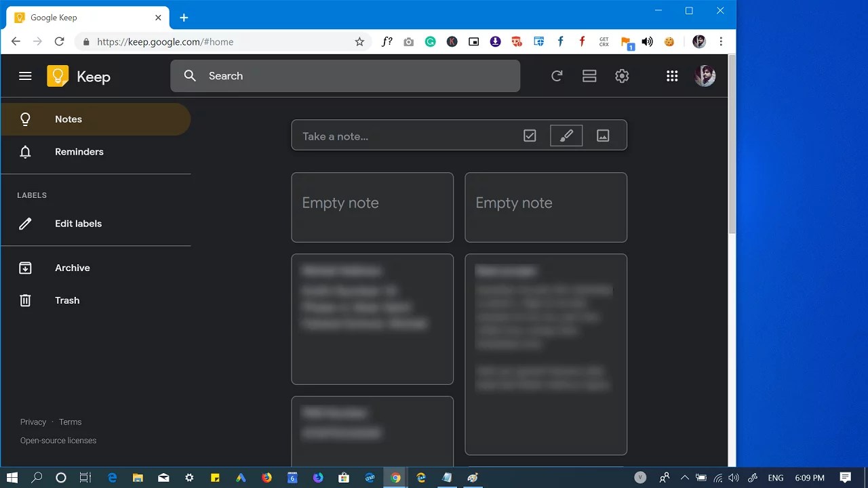The width and height of the screenshot is (868, 488).
Task: Create a new note with image
Action: tap(603, 136)
